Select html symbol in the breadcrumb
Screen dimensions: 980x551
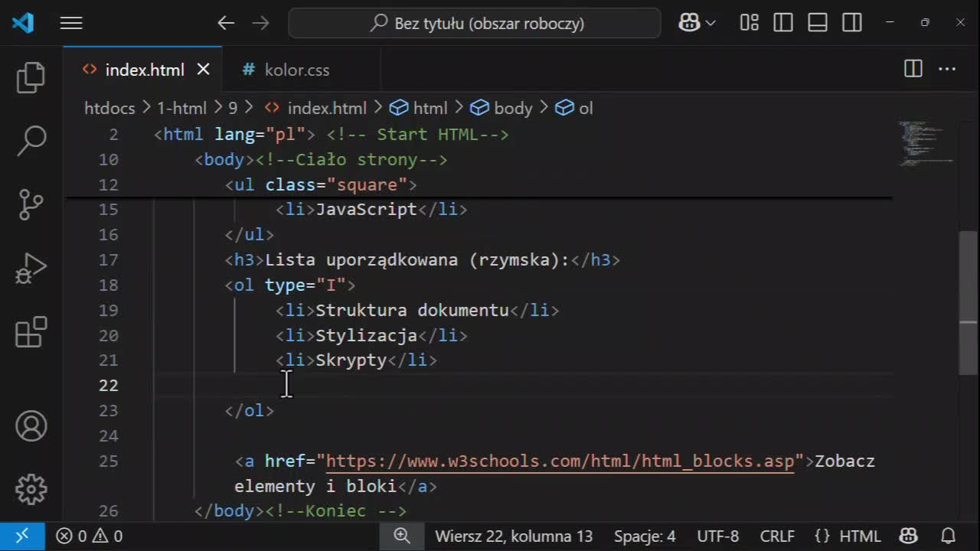click(419, 109)
